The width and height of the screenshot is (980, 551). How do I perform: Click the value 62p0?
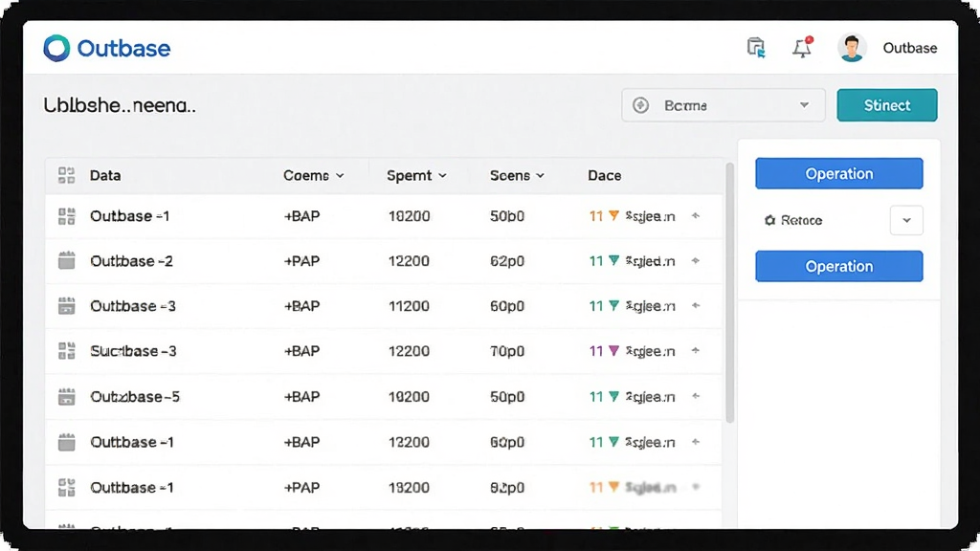point(507,261)
